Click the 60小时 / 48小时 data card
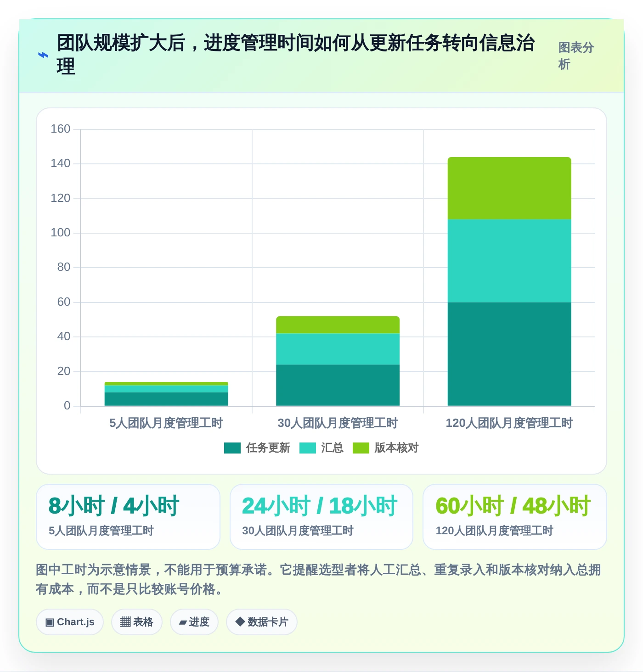This screenshot has width=643, height=672. click(515, 517)
